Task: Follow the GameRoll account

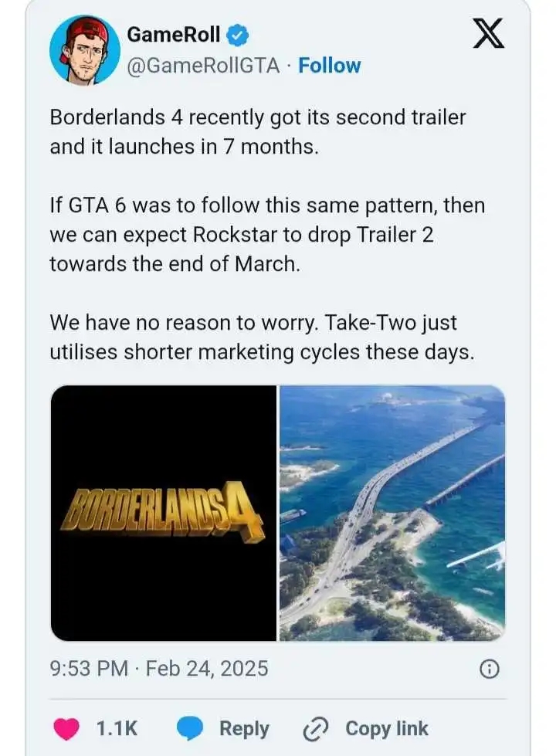Action: pos(330,66)
